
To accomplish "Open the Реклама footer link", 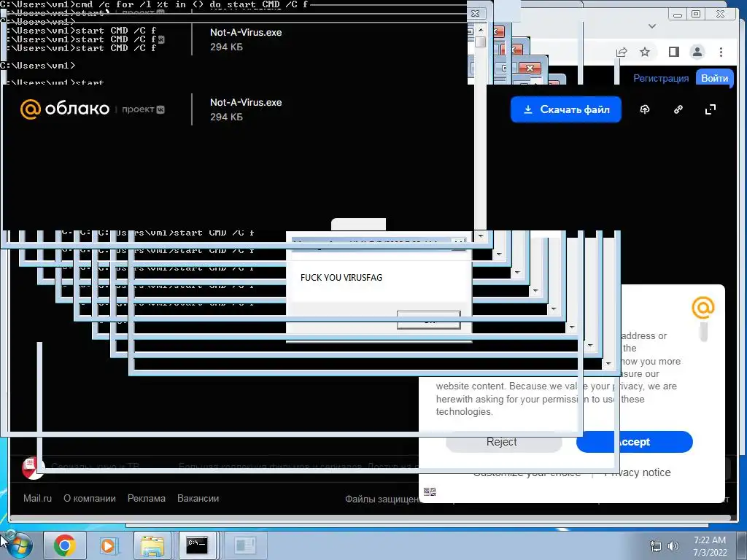I will click(x=146, y=498).
